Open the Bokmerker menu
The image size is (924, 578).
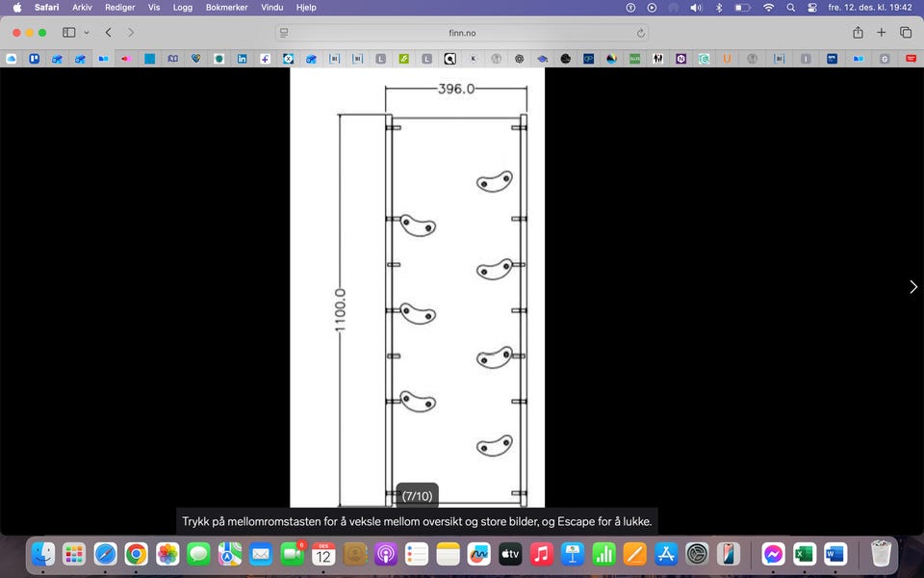tap(227, 8)
